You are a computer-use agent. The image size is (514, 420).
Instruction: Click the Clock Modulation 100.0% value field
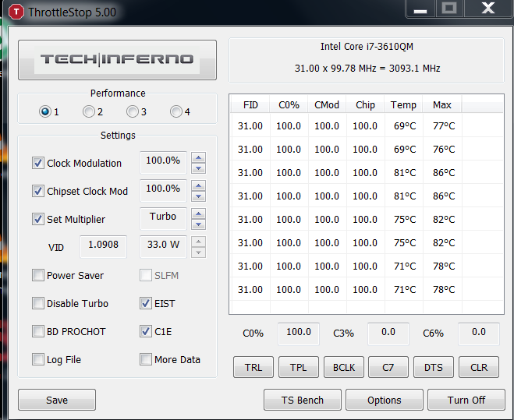[163, 162]
